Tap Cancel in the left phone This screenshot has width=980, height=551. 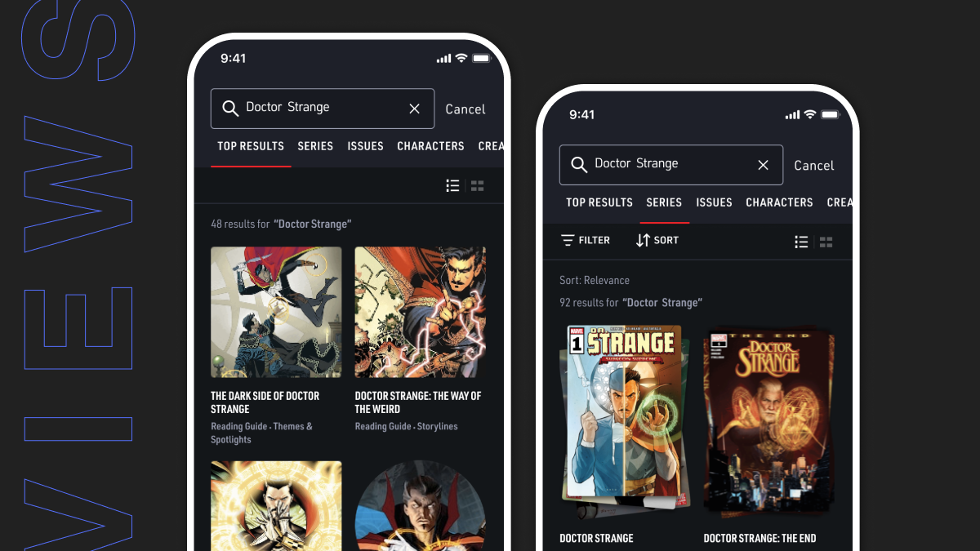(465, 109)
